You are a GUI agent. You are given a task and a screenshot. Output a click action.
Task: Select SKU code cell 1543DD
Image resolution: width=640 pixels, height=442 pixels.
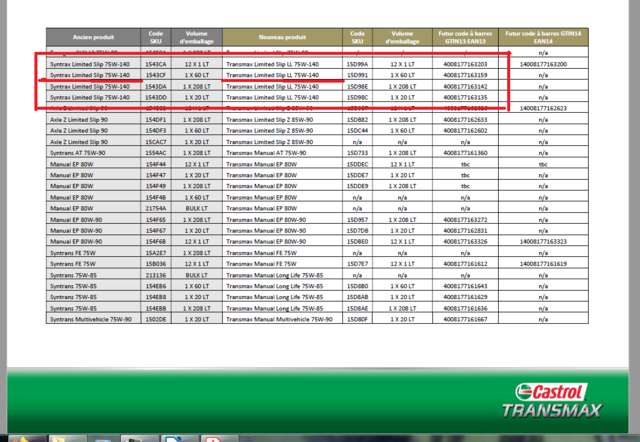coord(156,98)
